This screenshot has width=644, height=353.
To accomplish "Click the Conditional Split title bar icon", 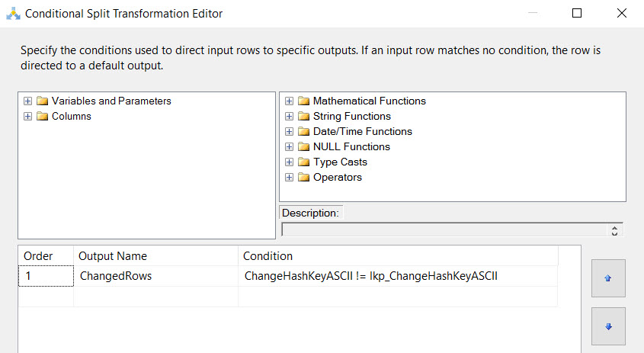I will coord(13,14).
